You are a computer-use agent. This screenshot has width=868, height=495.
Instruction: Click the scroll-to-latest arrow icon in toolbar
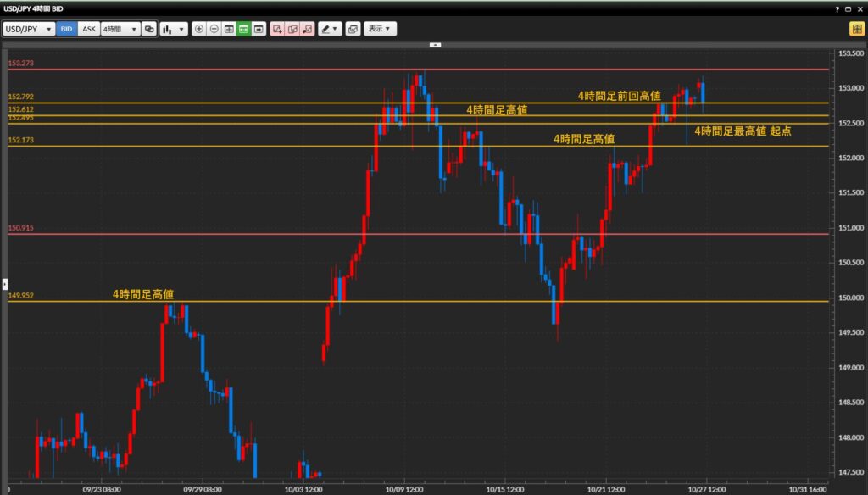click(x=259, y=29)
